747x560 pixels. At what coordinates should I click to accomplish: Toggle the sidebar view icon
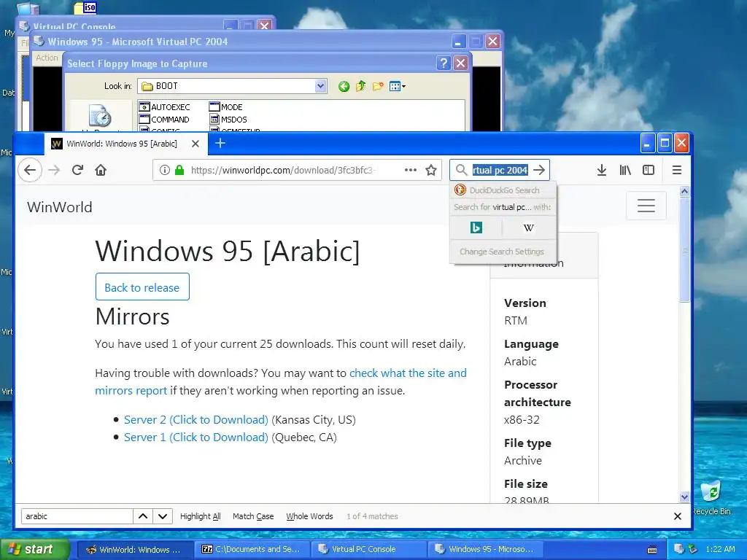coord(649,170)
